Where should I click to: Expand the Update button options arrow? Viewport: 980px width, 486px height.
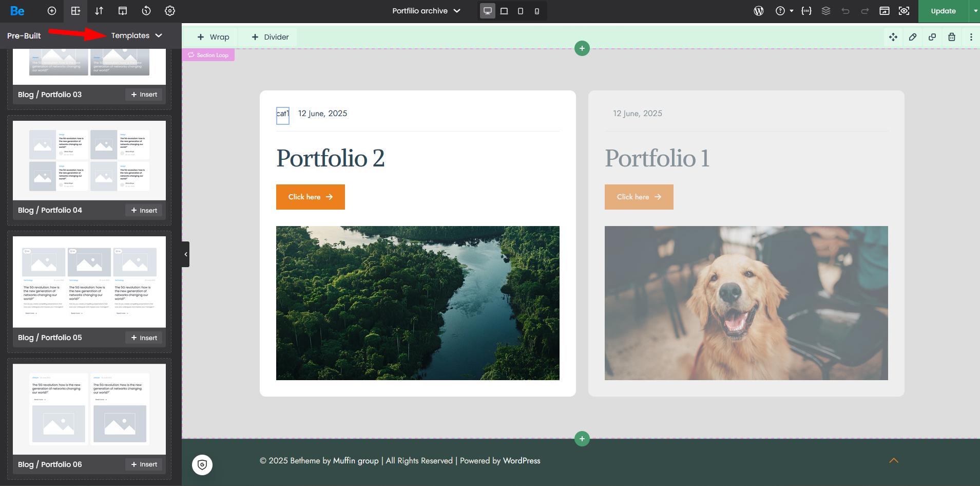click(975, 11)
